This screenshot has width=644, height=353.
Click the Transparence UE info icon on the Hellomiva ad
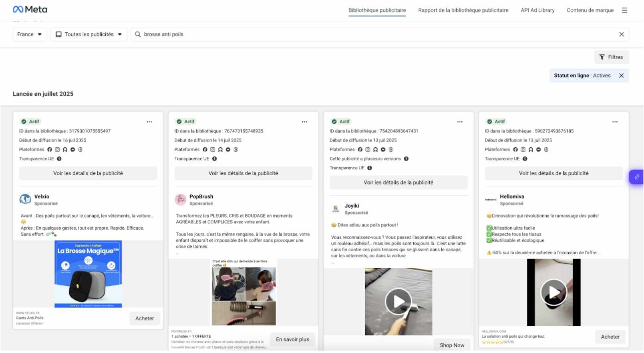[525, 159]
